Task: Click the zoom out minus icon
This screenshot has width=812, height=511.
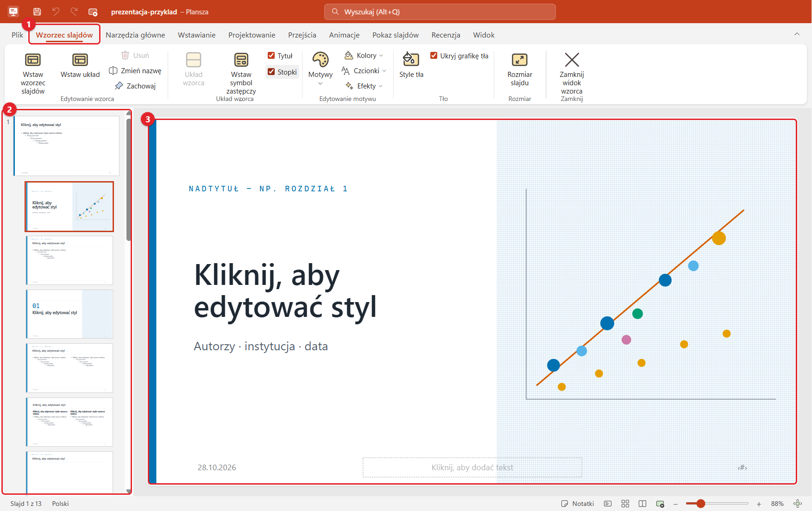Action: click(x=676, y=504)
